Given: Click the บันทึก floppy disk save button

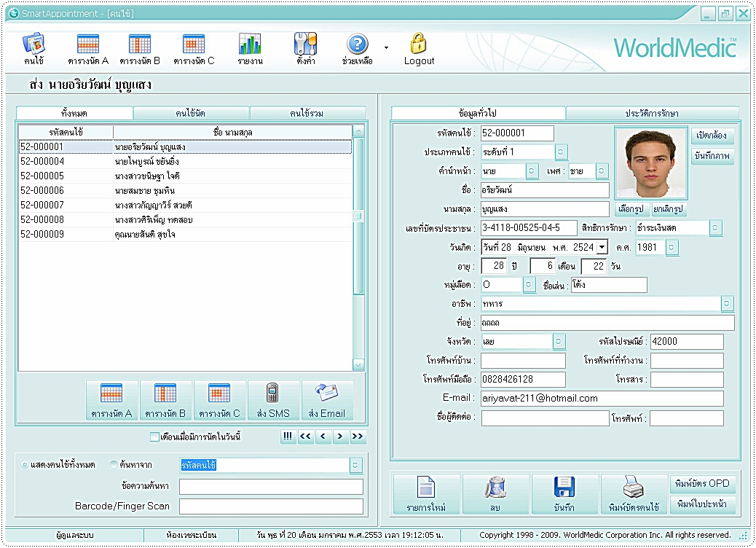Looking at the screenshot, I should click(x=564, y=494).
